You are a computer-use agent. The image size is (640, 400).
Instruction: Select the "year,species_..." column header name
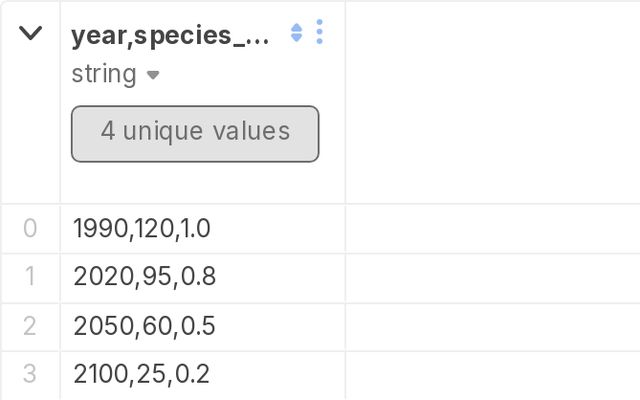171,35
